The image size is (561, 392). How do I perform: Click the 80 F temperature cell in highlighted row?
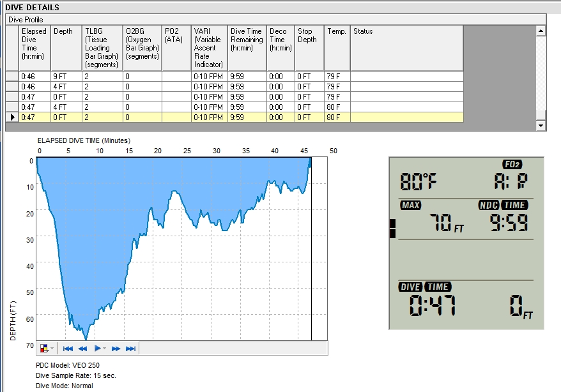pos(337,117)
